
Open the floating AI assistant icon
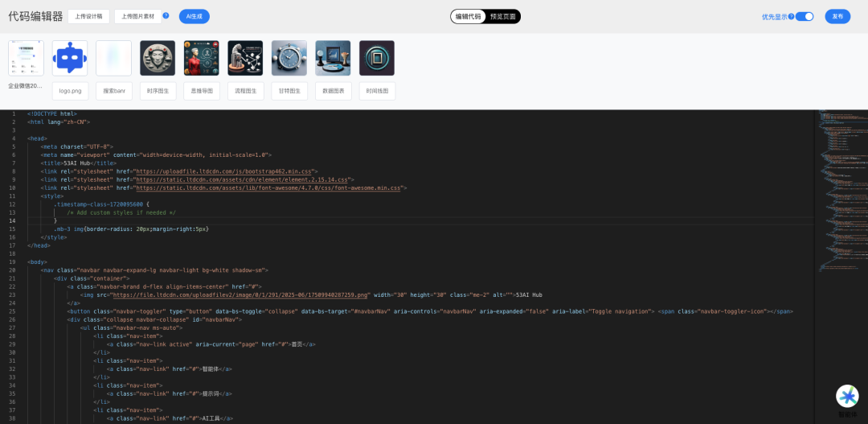tap(847, 397)
